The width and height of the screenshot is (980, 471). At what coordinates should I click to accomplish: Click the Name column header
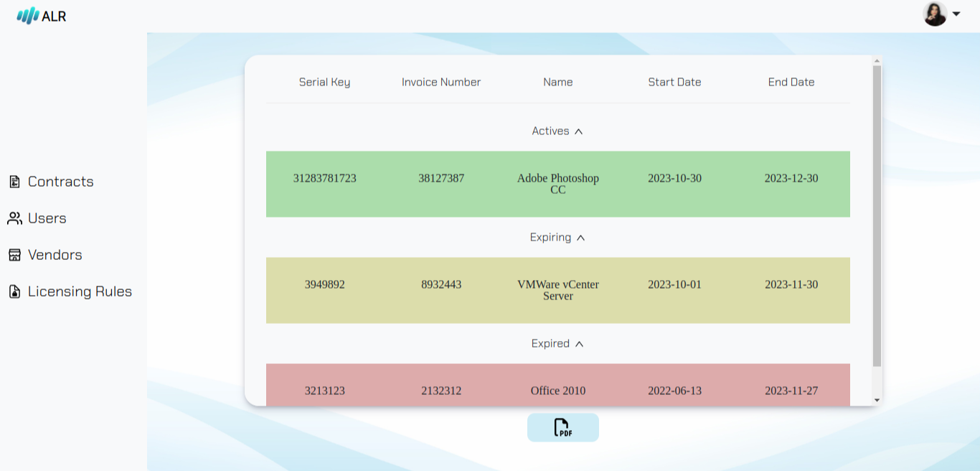558,82
